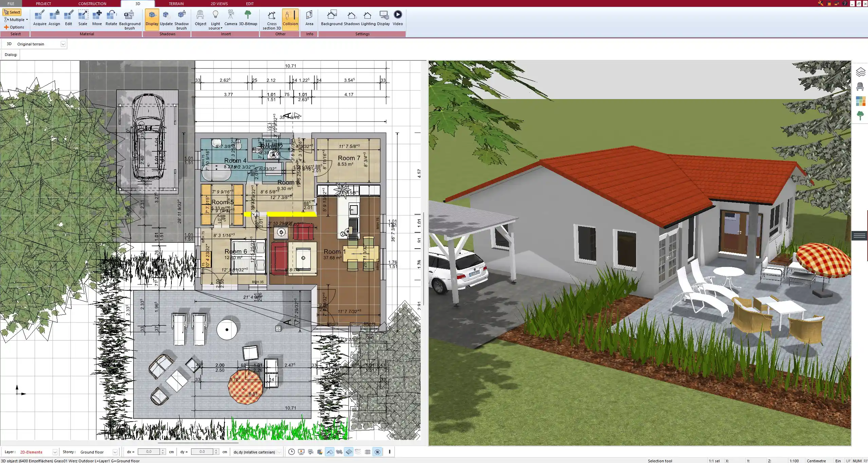
Task: Expand the Storey Ground floor dropdown
Action: pyautogui.click(x=115, y=452)
